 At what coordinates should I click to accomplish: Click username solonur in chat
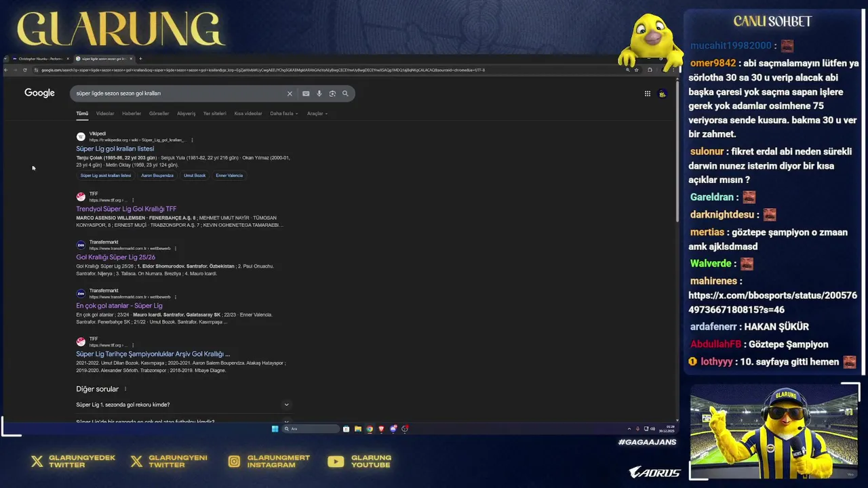(707, 152)
